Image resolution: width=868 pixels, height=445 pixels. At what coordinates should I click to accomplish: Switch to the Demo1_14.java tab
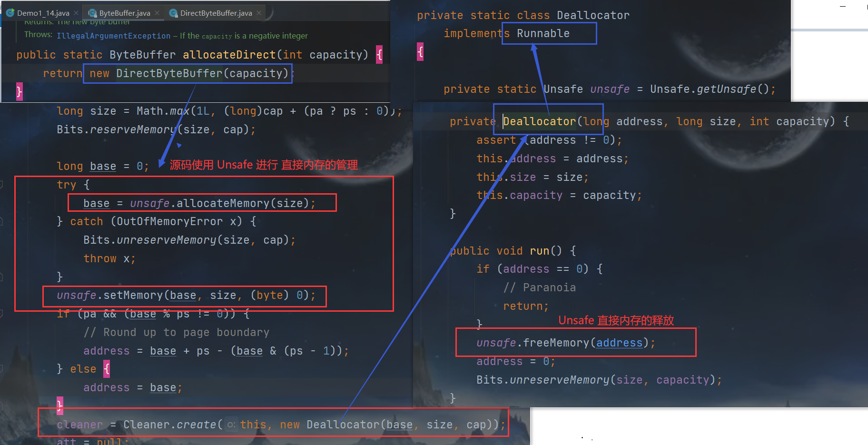[x=43, y=13]
